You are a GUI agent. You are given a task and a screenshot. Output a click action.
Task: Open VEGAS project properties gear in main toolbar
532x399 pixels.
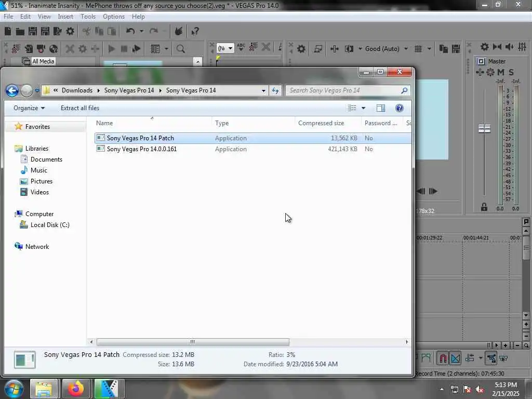point(70,31)
